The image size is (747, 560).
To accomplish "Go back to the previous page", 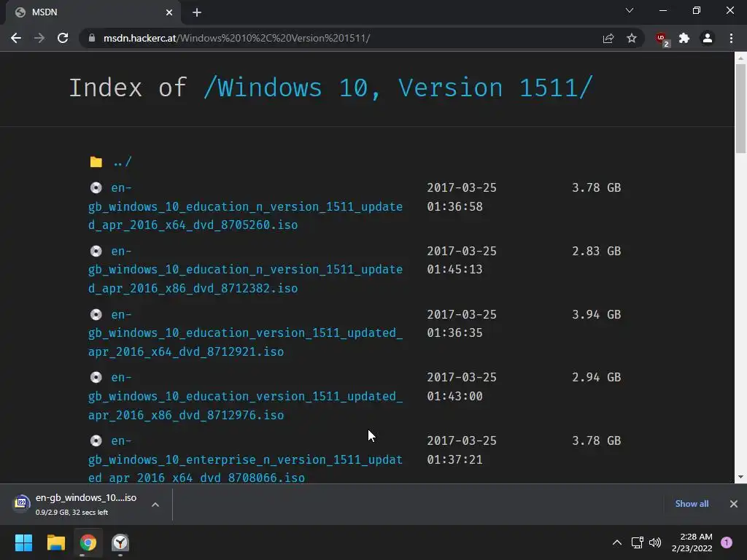I will (16, 38).
